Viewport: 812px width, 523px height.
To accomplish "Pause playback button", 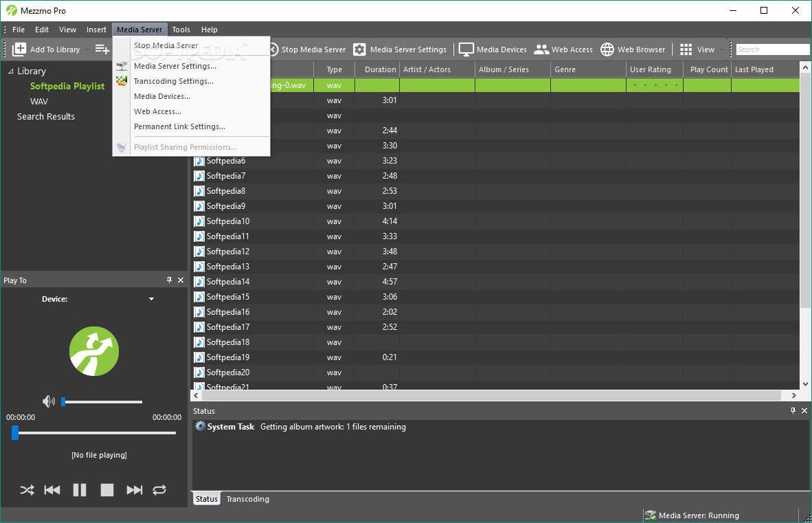I will [80, 490].
